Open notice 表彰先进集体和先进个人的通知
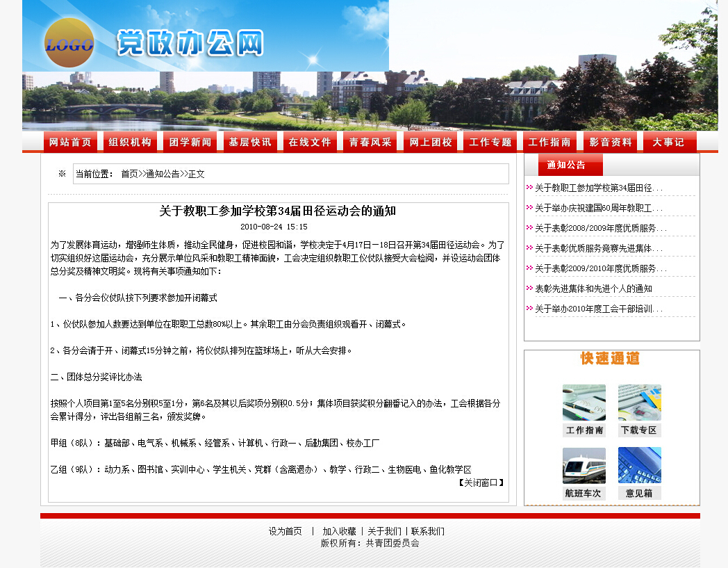The height and width of the screenshot is (568, 728). click(593, 289)
